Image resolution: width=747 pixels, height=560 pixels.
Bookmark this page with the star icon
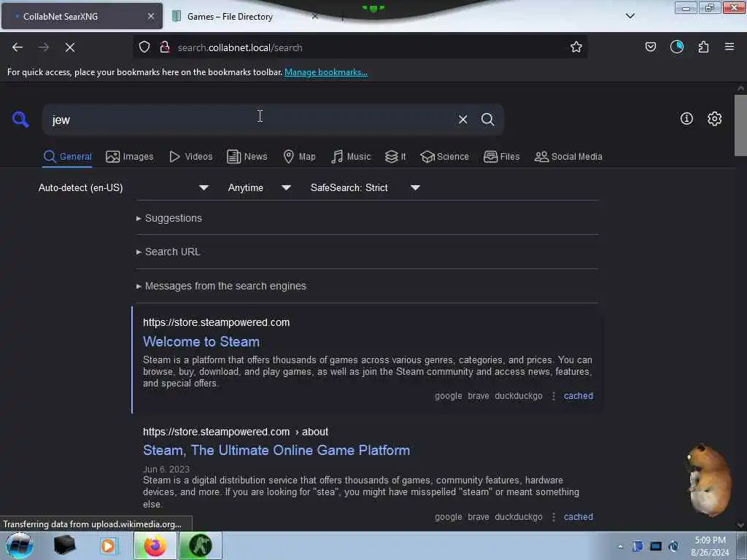click(576, 47)
